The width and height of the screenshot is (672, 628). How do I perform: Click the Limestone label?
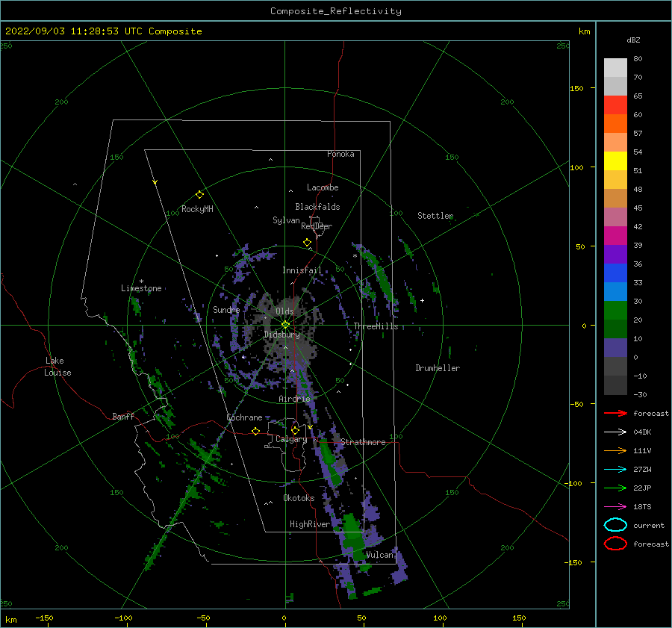pos(141,288)
